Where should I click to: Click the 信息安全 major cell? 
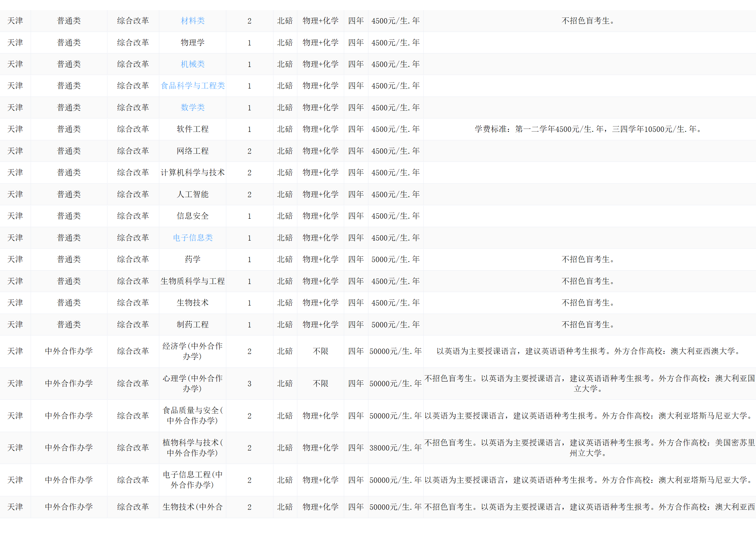point(193,216)
